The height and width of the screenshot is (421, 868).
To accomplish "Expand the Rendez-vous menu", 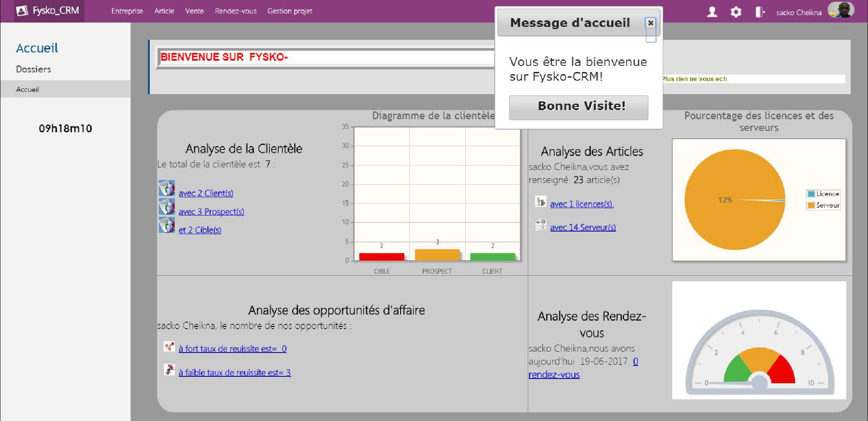I will [x=236, y=11].
